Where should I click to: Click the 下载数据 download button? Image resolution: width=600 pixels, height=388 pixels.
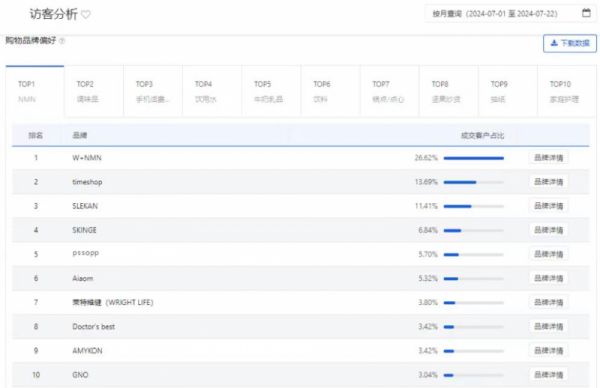[569, 43]
